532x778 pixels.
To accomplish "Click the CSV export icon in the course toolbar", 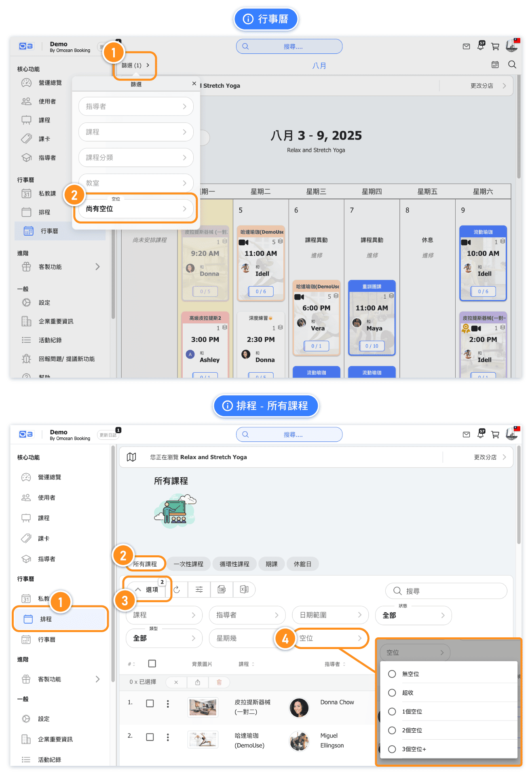I will coord(222,590).
